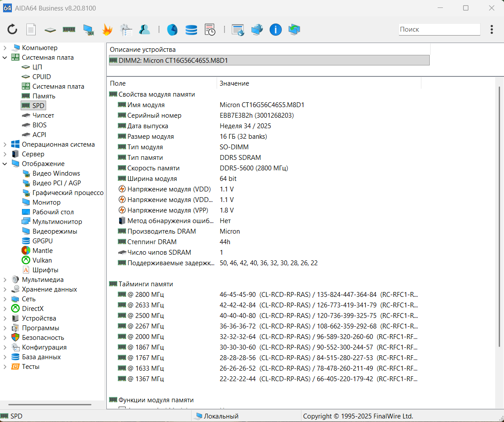The width and height of the screenshot is (504, 422).
Task: Click the user account toolbar icon
Action: tap(145, 29)
